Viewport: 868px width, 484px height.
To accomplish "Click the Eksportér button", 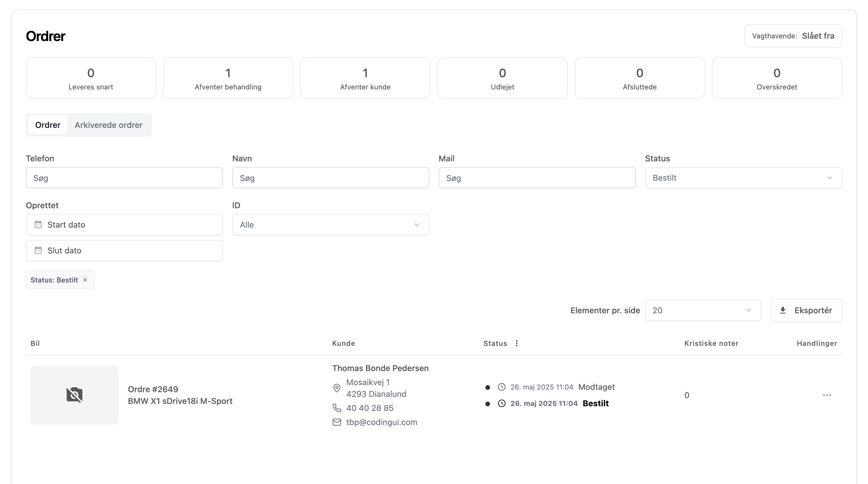I will click(806, 311).
